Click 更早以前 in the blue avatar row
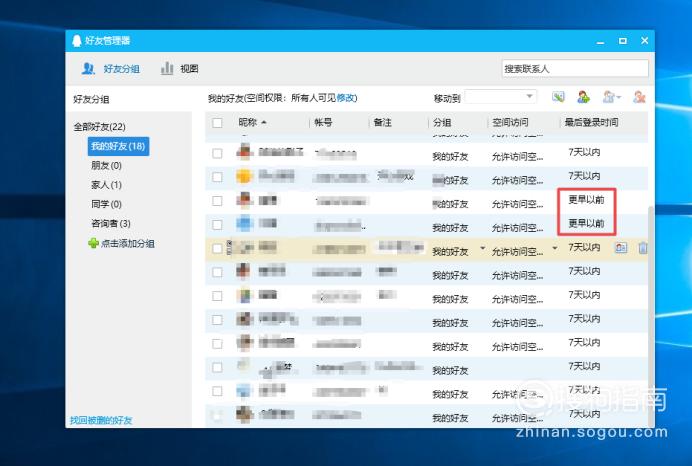Image resolution: width=692 pixels, height=466 pixels. click(586, 223)
